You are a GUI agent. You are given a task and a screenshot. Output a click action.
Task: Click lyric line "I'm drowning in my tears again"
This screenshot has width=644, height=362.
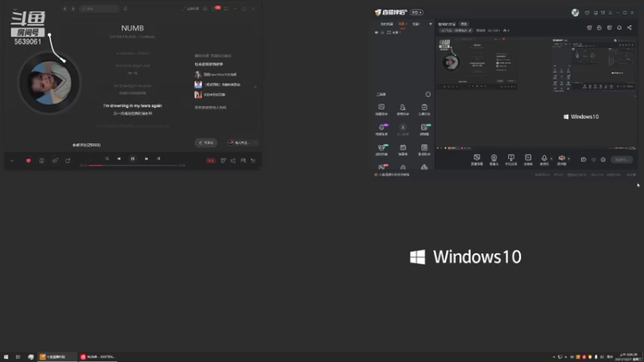[133, 105]
